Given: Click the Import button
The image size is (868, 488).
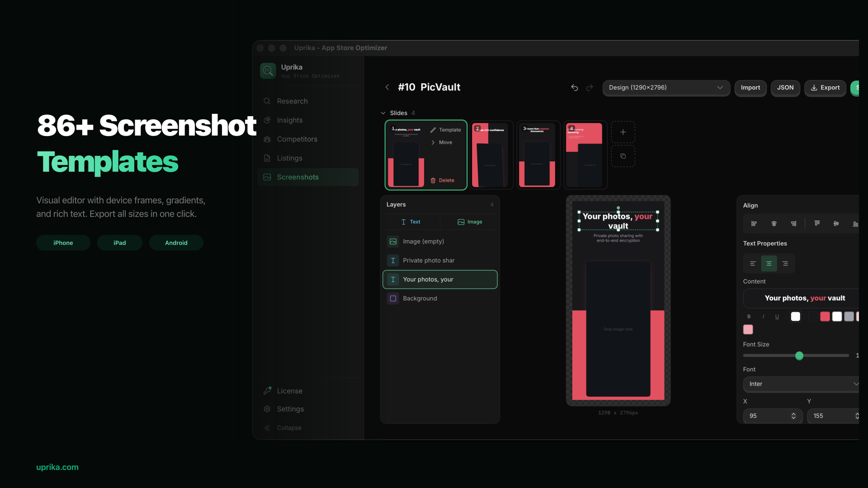Looking at the screenshot, I should (x=750, y=88).
